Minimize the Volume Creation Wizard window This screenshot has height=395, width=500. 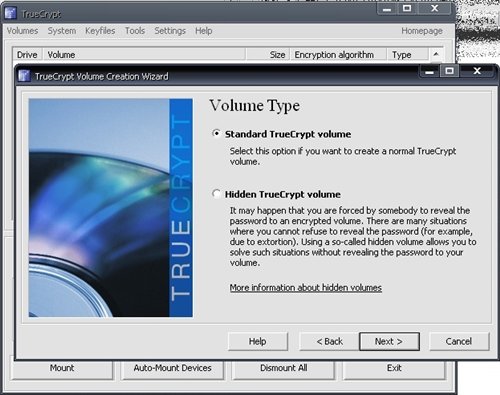tap(430, 71)
